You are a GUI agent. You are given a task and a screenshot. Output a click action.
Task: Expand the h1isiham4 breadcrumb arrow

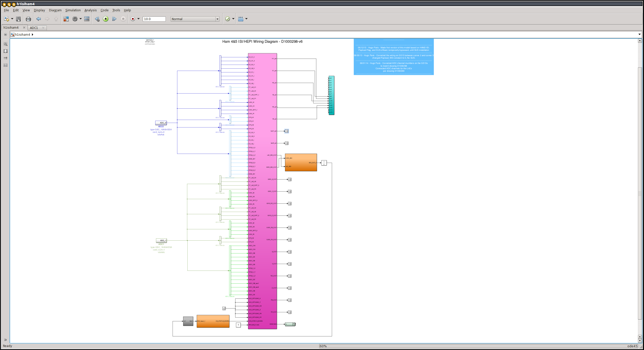[x=32, y=35]
